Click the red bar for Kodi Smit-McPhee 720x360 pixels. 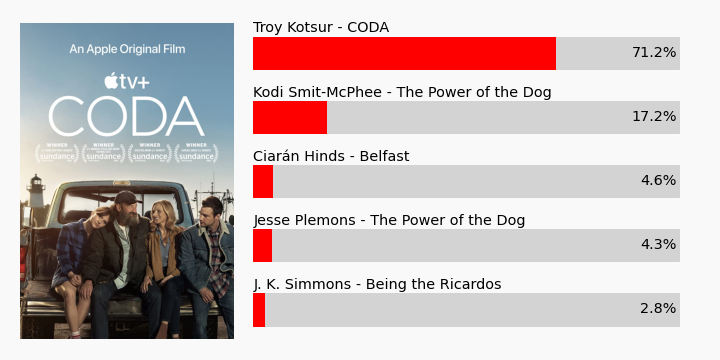click(x=290, y=118)
